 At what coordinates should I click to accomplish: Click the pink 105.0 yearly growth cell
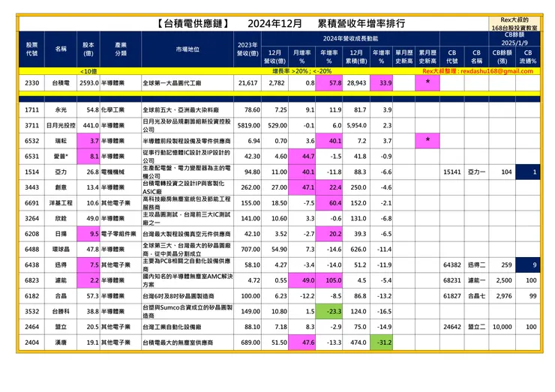click(328, 280)
